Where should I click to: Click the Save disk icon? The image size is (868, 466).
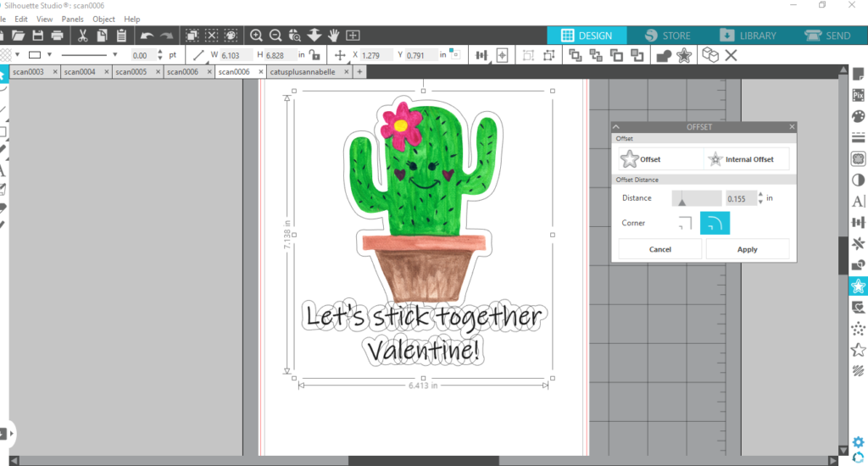pos(38,36)
